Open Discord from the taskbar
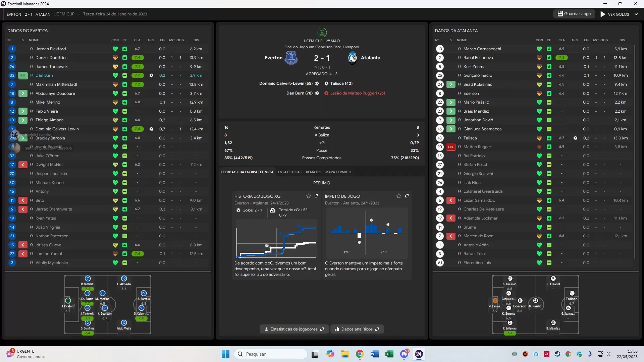This screenshot has width=644, height=362. coord(404,354)
